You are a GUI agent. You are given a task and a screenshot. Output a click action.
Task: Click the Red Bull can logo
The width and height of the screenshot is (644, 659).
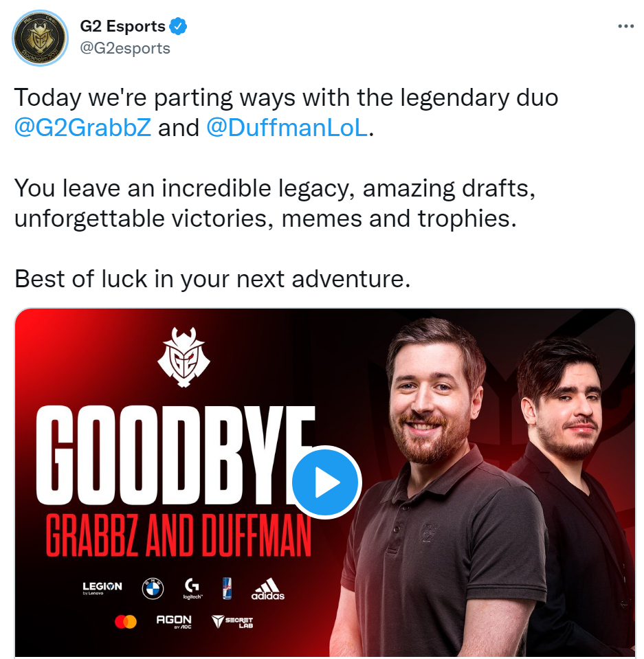227,588
